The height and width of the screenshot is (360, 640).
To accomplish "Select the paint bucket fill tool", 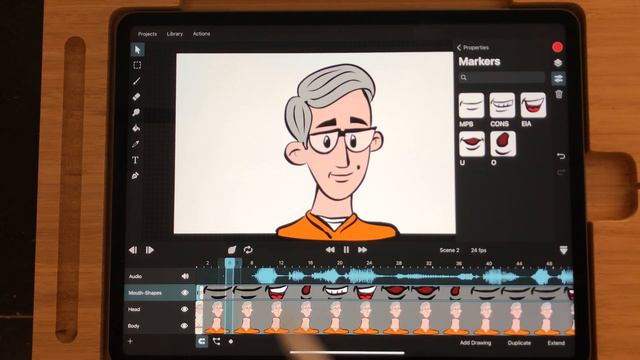I will (x=136, y=128).
